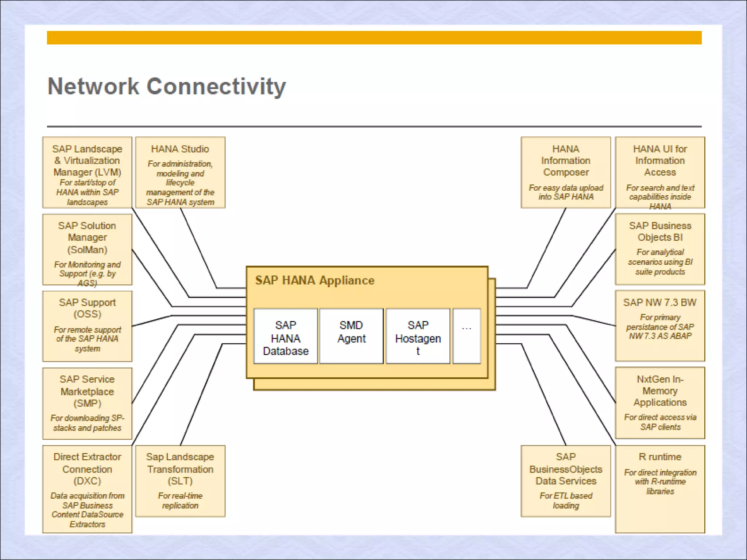
Task: Select the SMD Agent box
Action: point(351,336)
